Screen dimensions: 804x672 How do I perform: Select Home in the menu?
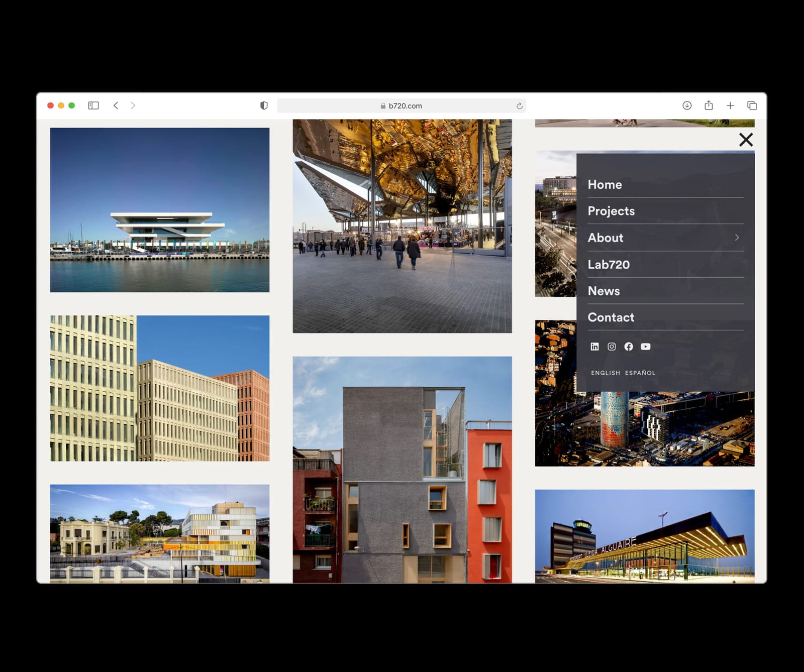(605, 184)
